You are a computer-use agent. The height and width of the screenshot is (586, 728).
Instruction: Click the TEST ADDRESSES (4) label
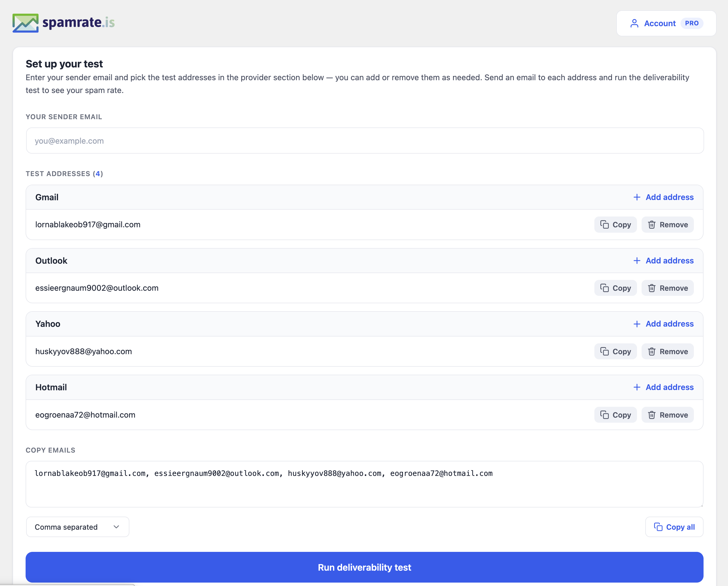[64, 174]
